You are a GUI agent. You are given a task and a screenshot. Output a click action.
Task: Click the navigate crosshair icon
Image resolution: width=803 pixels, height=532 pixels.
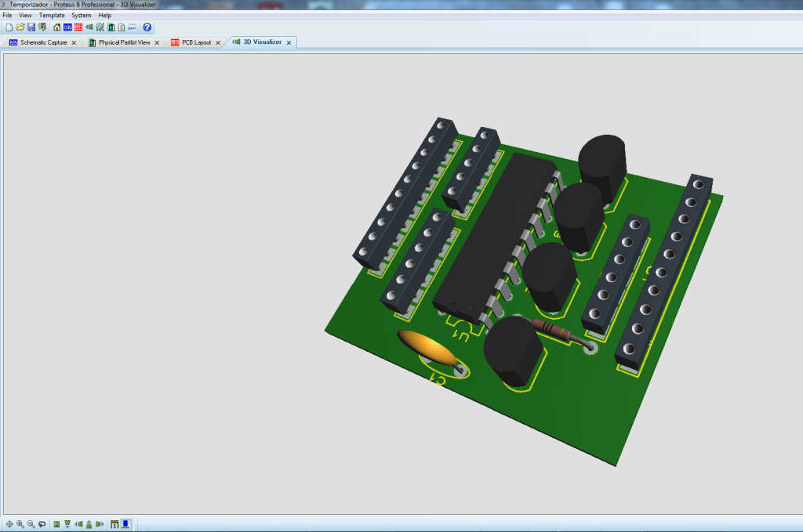click(9, 523)
